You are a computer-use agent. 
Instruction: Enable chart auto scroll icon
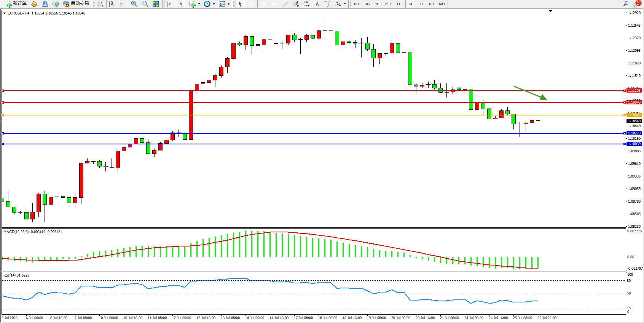pyautogui.click(x=169, y=4)
